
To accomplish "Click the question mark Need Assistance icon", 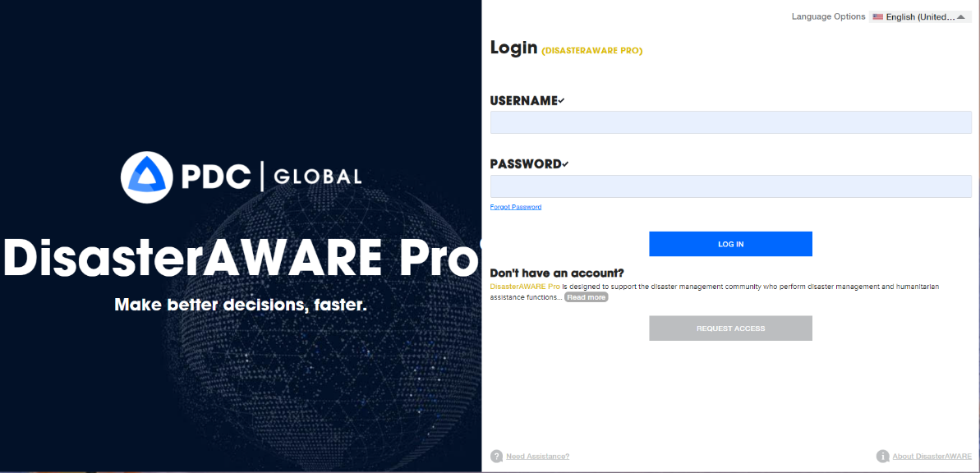I will click(496, 456).
